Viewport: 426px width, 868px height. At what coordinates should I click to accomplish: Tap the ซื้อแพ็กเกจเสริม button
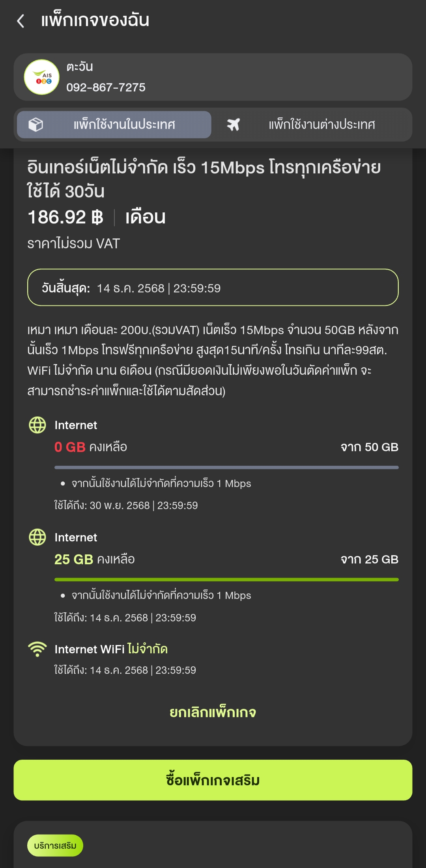pos(213,780)
